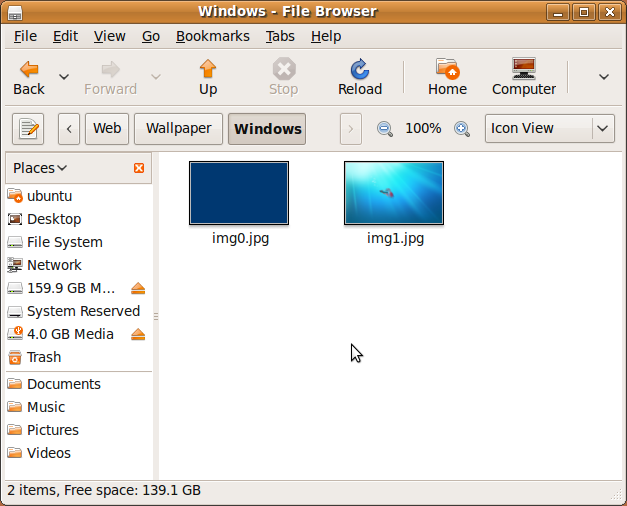
Task: Go up one folder with Up icon
Action: 208,69
